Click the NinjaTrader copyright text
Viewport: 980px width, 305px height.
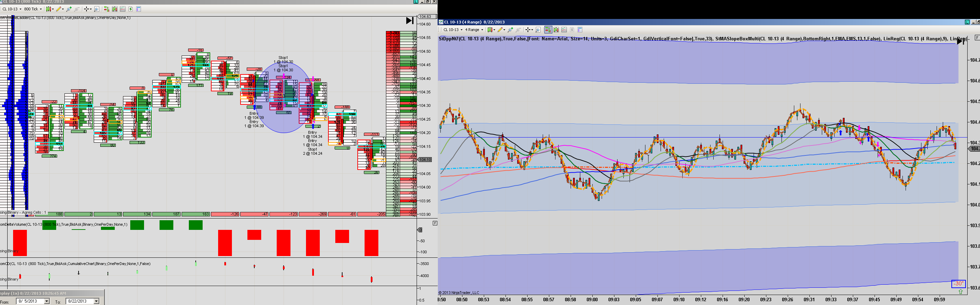point(459,293)
